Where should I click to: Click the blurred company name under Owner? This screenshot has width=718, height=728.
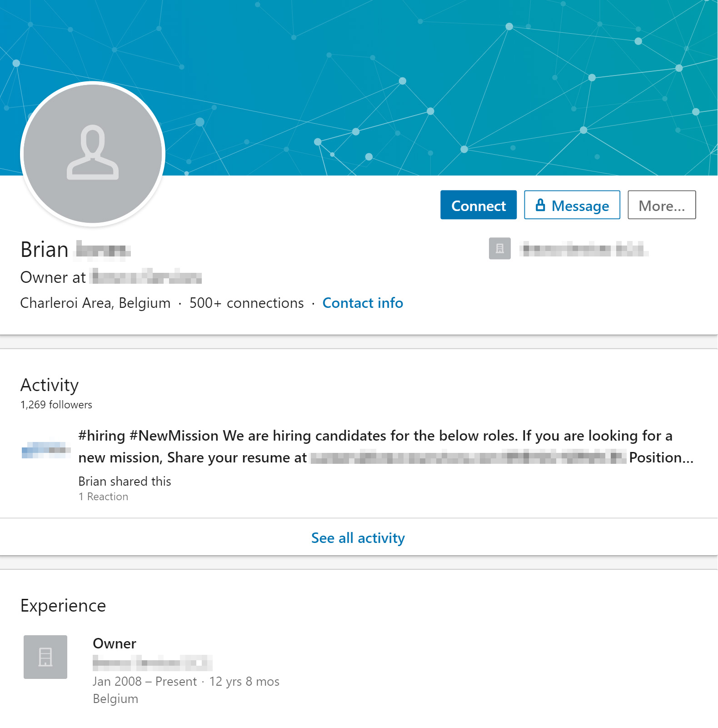[153, 663]
